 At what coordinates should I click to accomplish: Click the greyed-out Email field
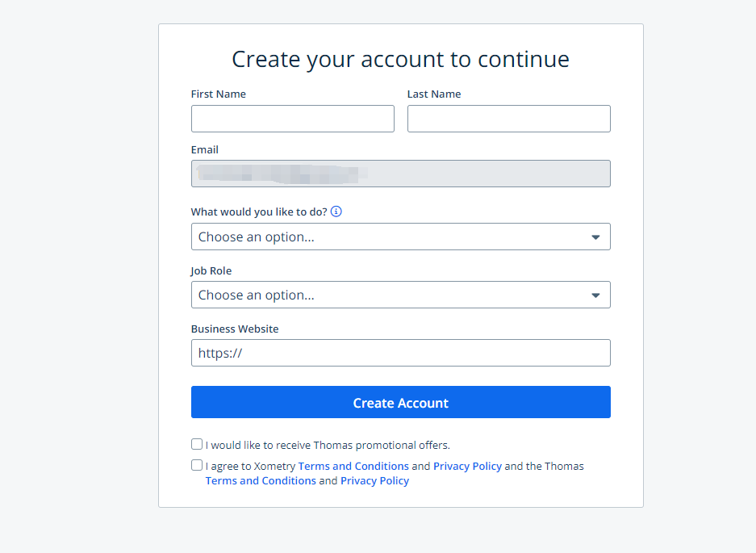tap(401, 174)
